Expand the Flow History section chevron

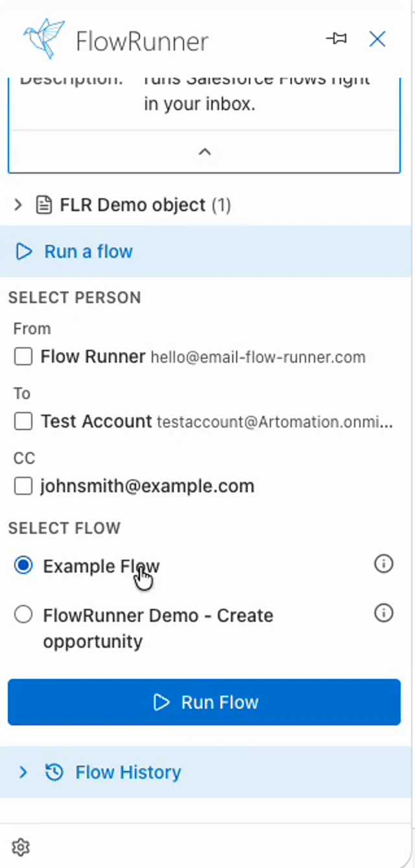(23, 772)
